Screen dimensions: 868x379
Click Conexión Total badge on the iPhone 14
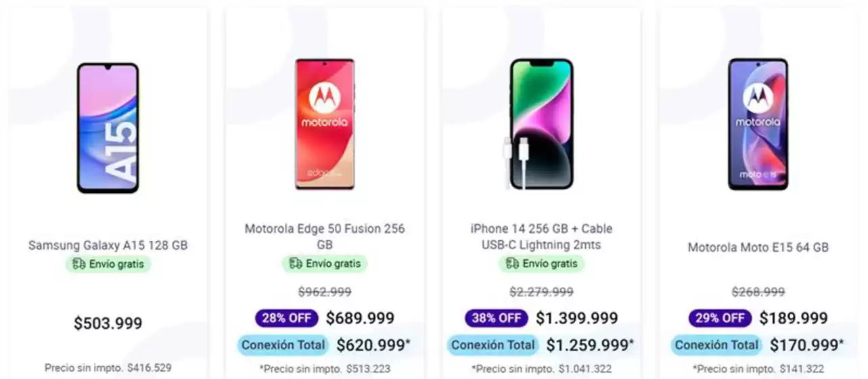click(493, 345)
